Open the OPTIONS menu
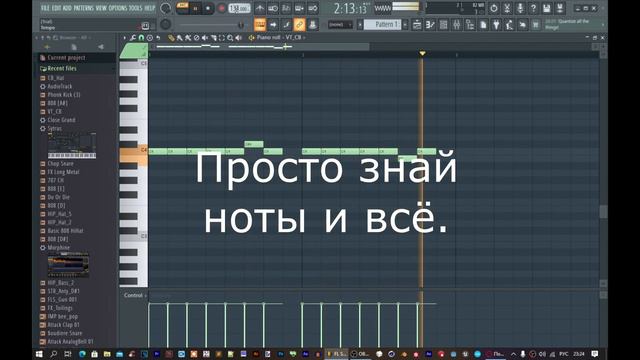Image resolution: width=640 pixels, height=360 pixels. 118,8
